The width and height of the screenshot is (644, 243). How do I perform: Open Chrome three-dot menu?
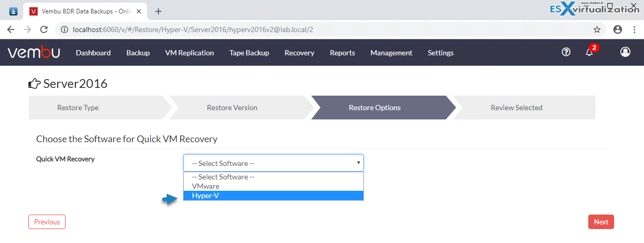[x=634, y=29]
